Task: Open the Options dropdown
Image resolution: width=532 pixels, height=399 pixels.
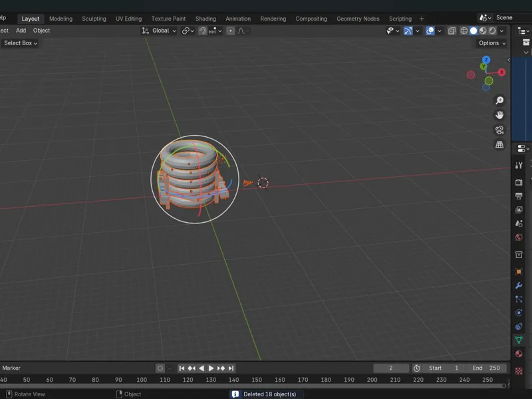Action: coord(492,43)
